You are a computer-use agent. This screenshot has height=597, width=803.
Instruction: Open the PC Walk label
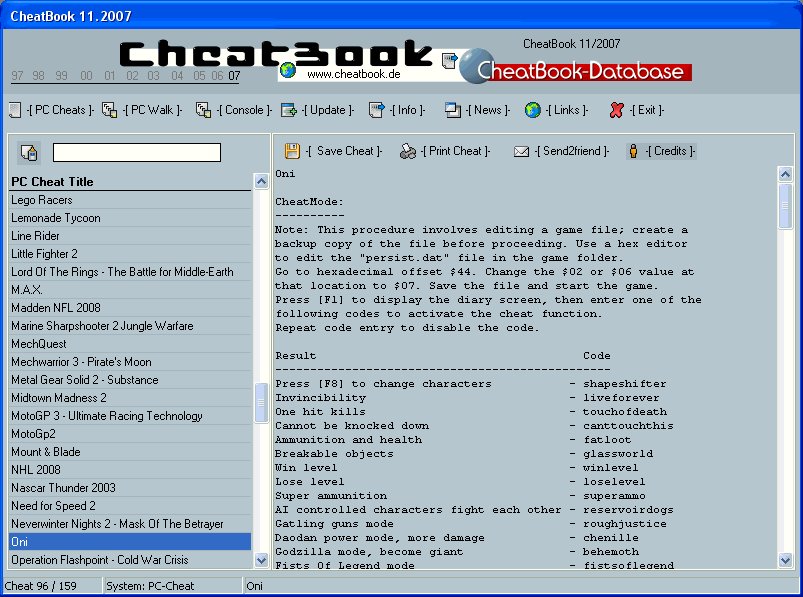click(x=153, y=110)
